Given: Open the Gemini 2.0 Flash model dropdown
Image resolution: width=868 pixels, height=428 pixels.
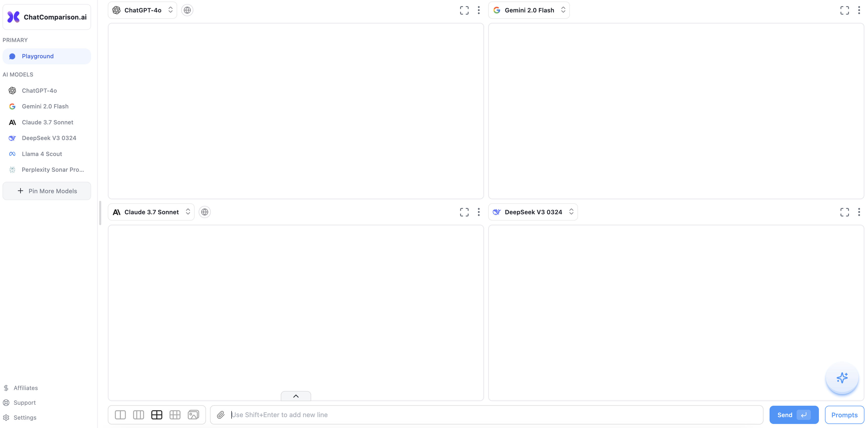Looking at the screenshot, I should [x=529, y=10].
